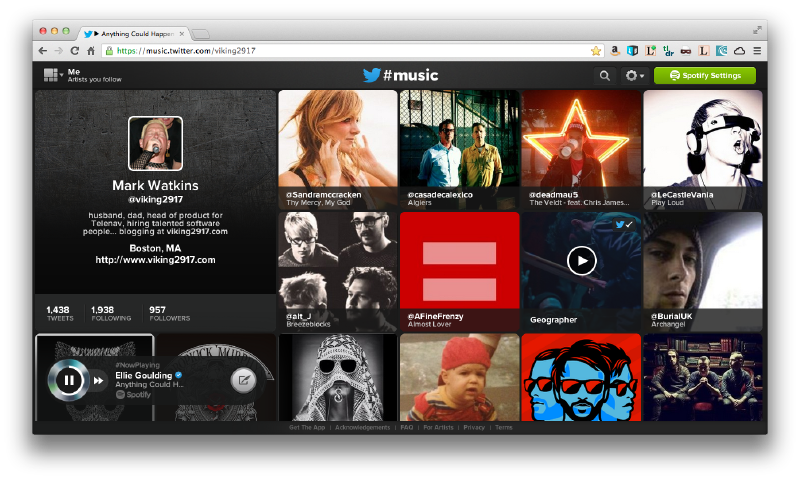Viewport: 800px width, 480px height.
Task: Pause the Ellie Goulding track
Action: [x=69, y=380]
